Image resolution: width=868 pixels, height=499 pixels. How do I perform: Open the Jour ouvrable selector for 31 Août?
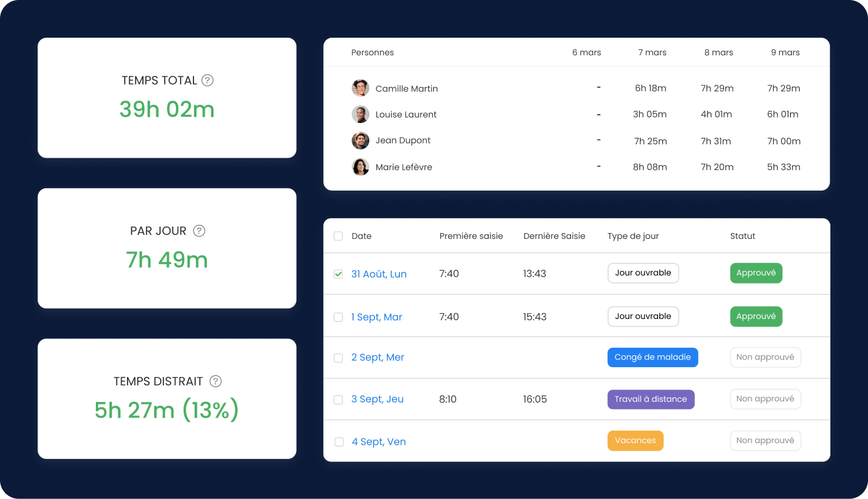coord(643,273)
